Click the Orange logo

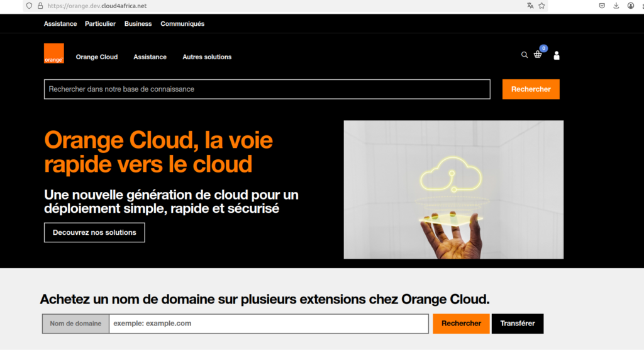click(54, 54)
